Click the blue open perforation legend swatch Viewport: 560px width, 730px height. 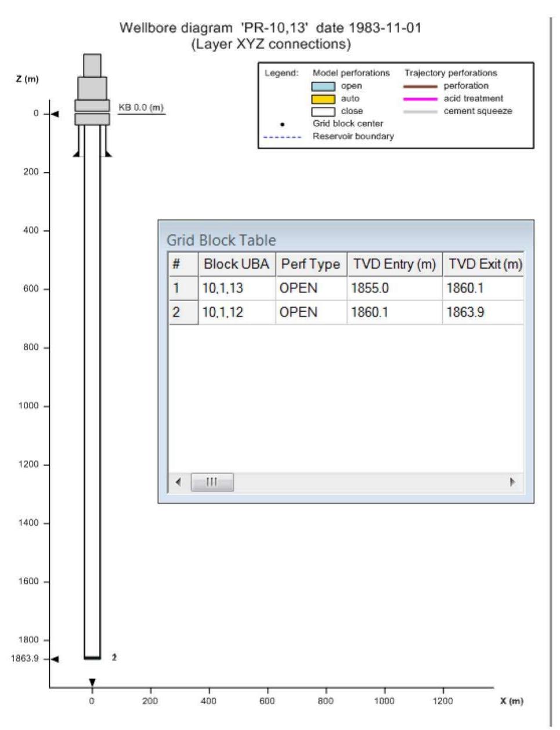pos(323,86)
